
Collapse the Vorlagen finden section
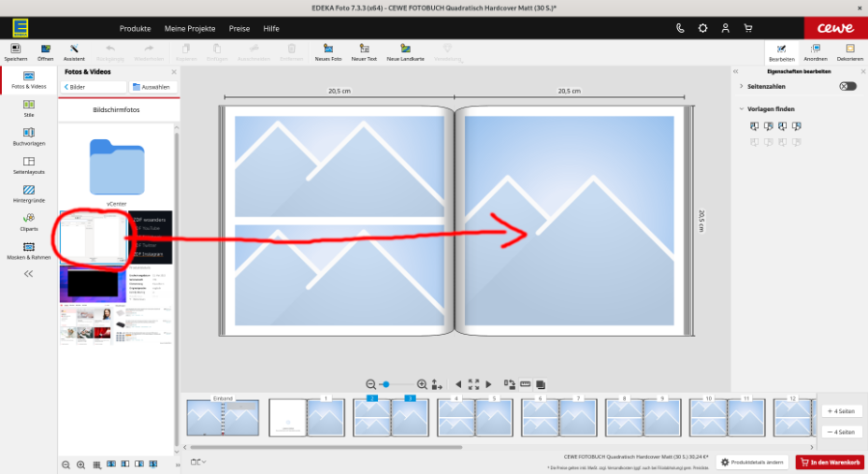(742, 109)
